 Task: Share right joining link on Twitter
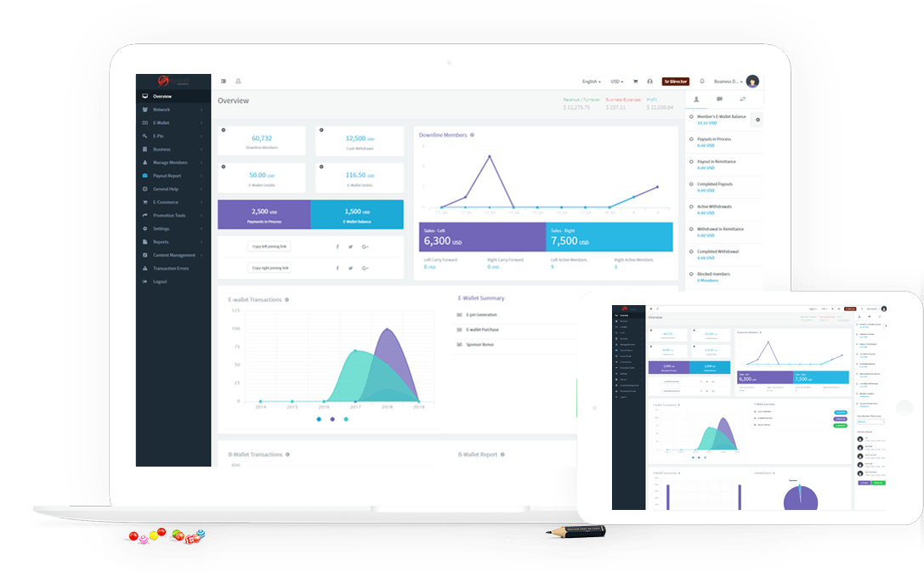point(350,268)
